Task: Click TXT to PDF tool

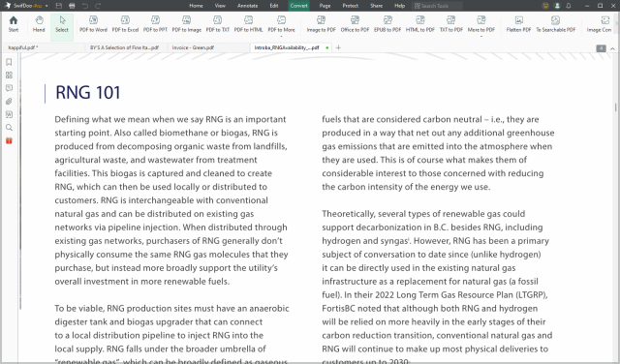Action: (x=451, y=24)
